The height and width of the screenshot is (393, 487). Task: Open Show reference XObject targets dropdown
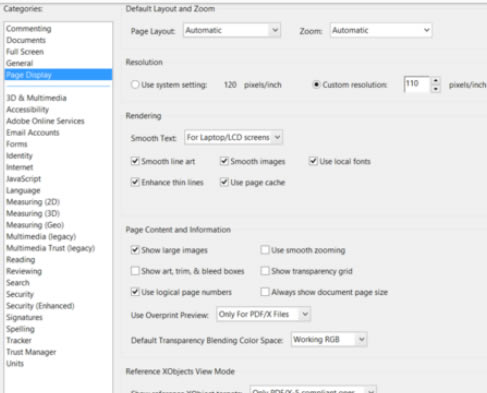313,390
